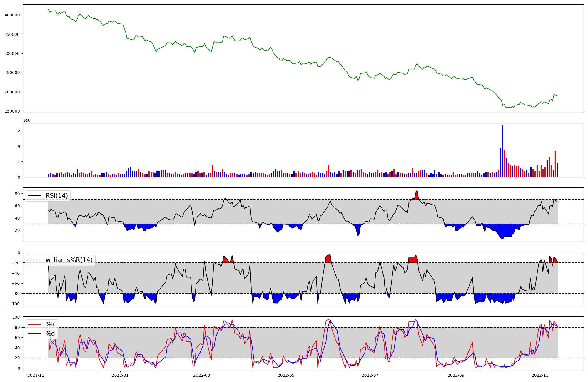The image size is (588, 382).
Task: Click the 2022-09 date axis label
Action: point(456,375)
